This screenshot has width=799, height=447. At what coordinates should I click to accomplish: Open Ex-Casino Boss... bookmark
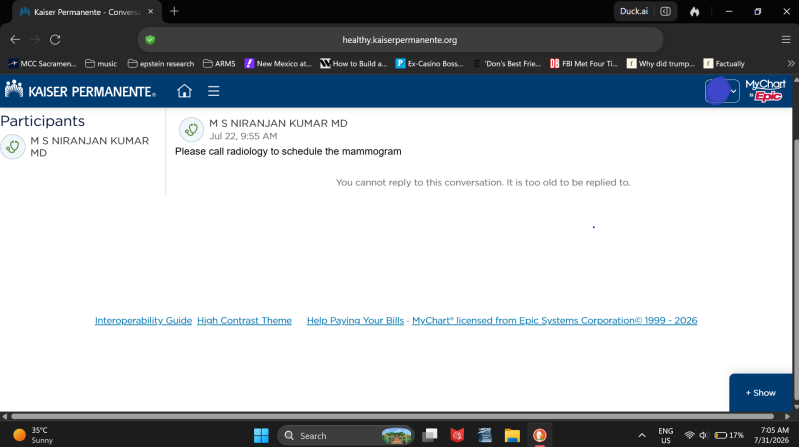430,64
